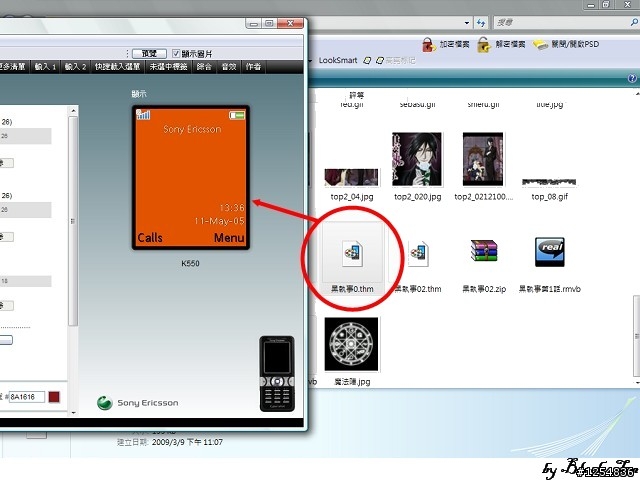Select the 黑執事02.thm file icon
The width and height of the screenshot is (640, 480).
click(418, 253)
